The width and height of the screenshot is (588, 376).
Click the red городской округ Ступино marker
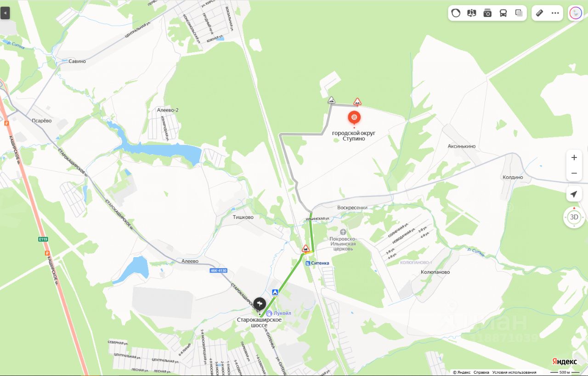pyautogui.click(x=354, y=118)
